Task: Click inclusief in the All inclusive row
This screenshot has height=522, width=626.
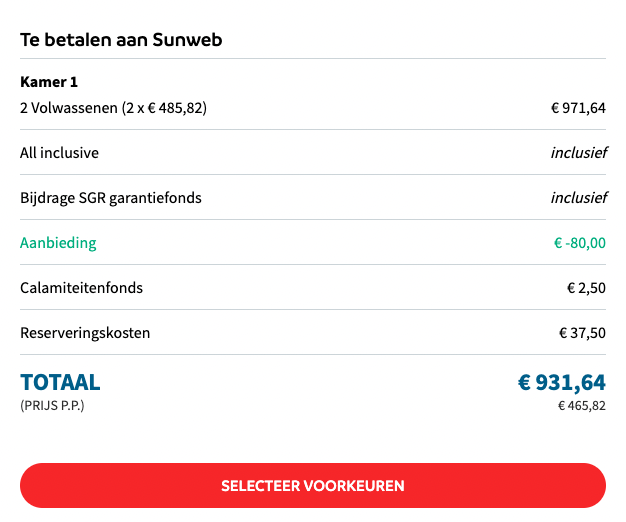Action: [578, 153]
